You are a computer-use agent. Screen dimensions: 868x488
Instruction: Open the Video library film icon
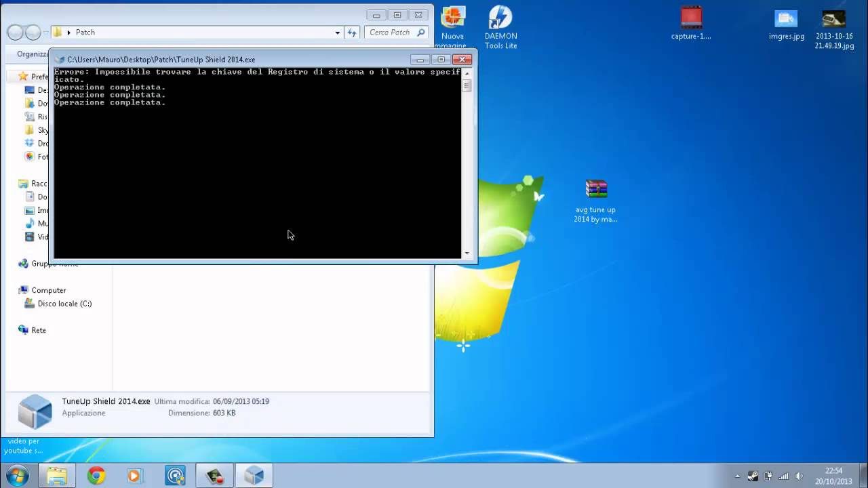pyautogui.click(x=29, y=237)
